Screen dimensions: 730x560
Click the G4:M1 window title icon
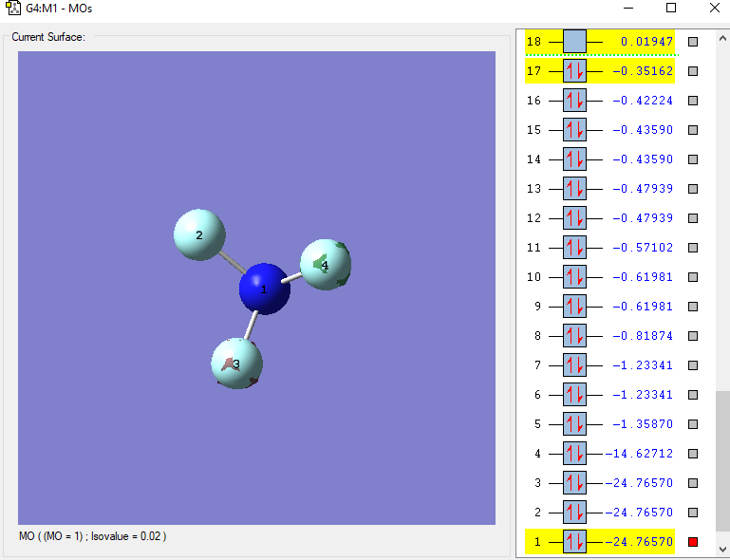(12, 9)
